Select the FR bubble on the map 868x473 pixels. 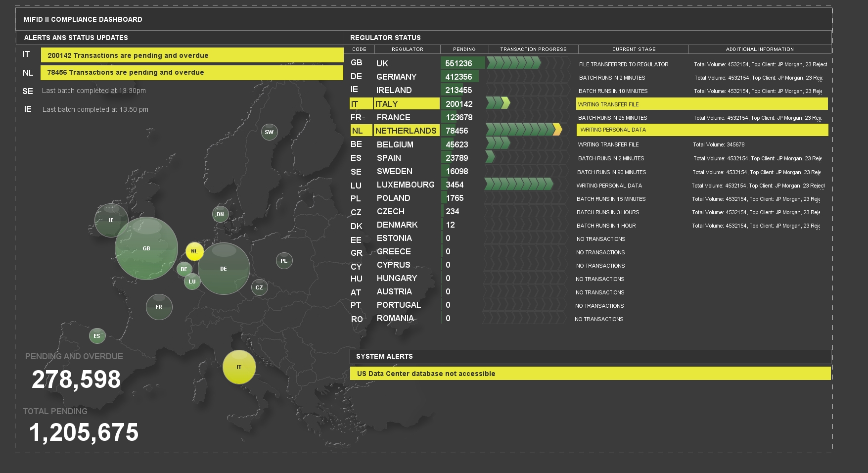point(159,307)
